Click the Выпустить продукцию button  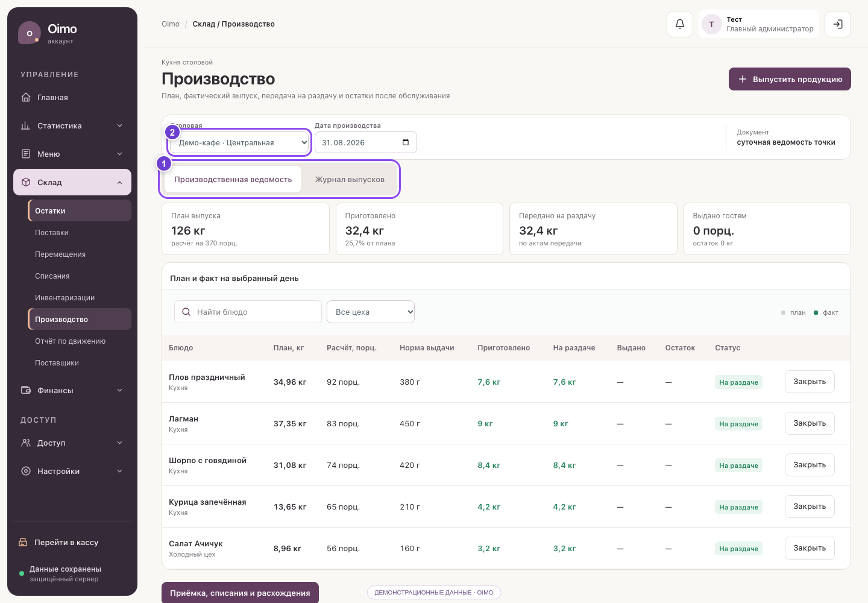pos(790,79)
